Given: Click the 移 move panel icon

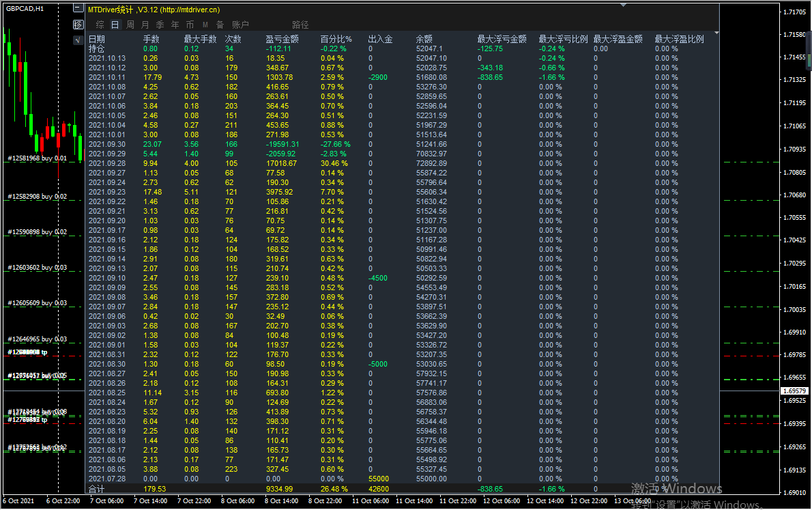Looking at the screenshot, I should (78, 25).
